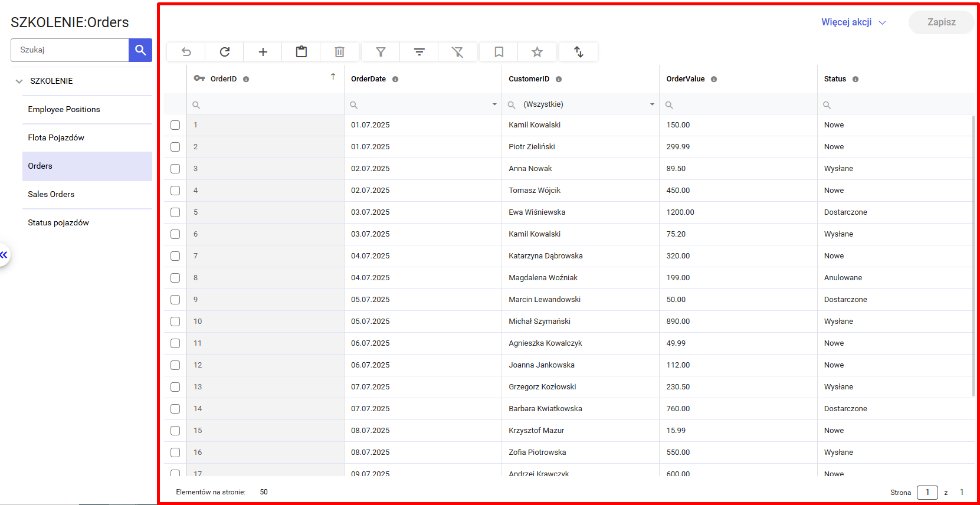Click the Anulowane status cell
Image resolution: width=980 pixels, height=505 pixels.
point(896,278)
